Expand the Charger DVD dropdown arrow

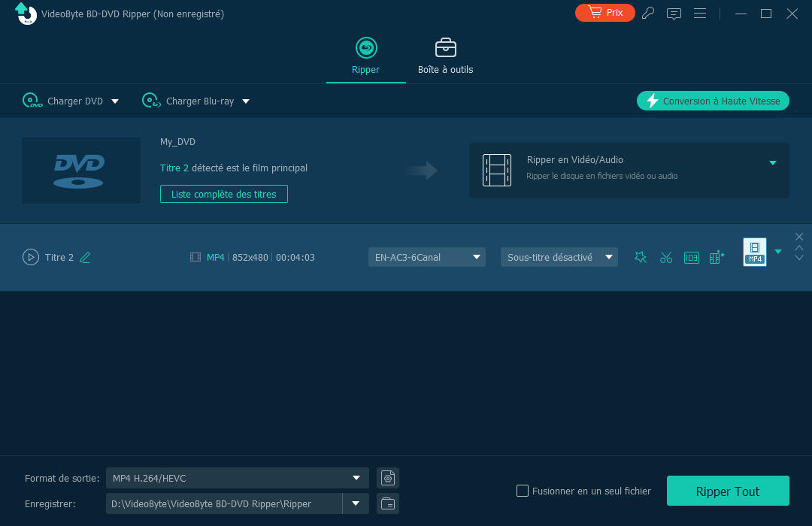[115, 101]
